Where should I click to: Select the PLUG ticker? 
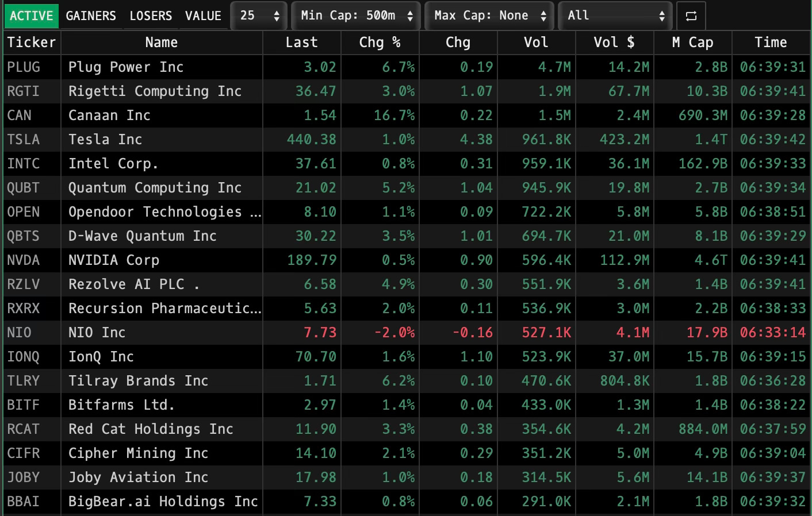tap(24, 67)
